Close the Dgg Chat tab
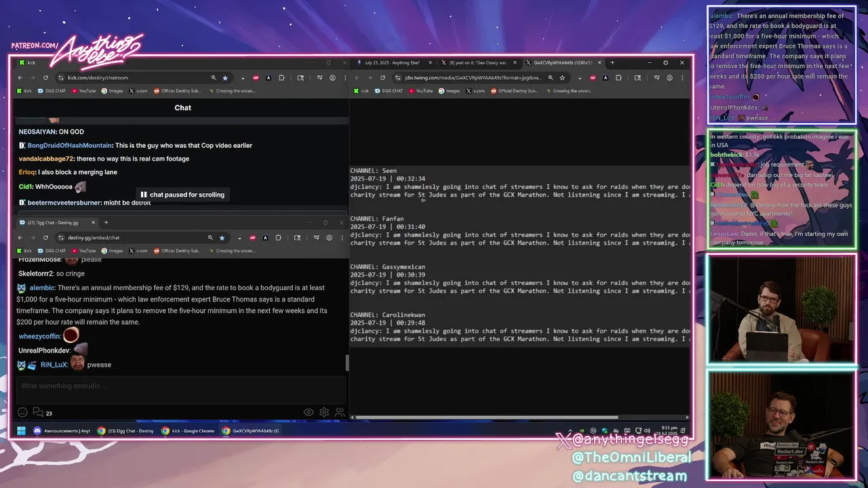Viewport: 868px width, 488px height. point(94,222)
